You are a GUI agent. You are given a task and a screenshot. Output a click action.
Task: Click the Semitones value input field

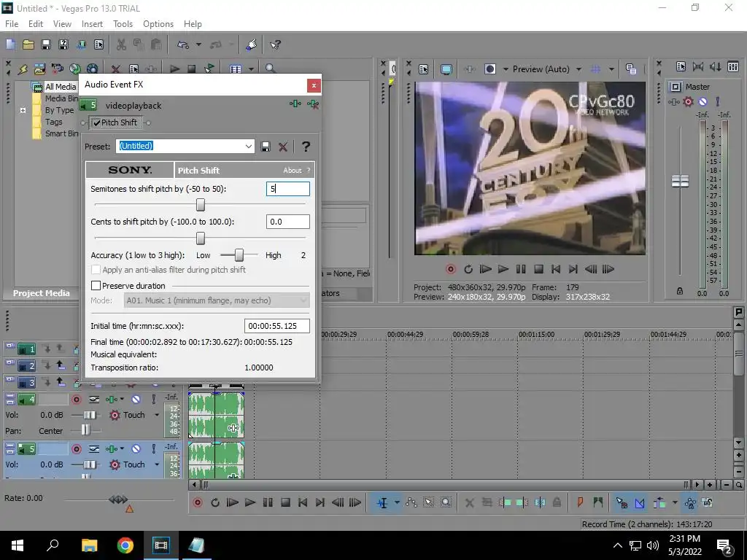[x=287, y=189]
